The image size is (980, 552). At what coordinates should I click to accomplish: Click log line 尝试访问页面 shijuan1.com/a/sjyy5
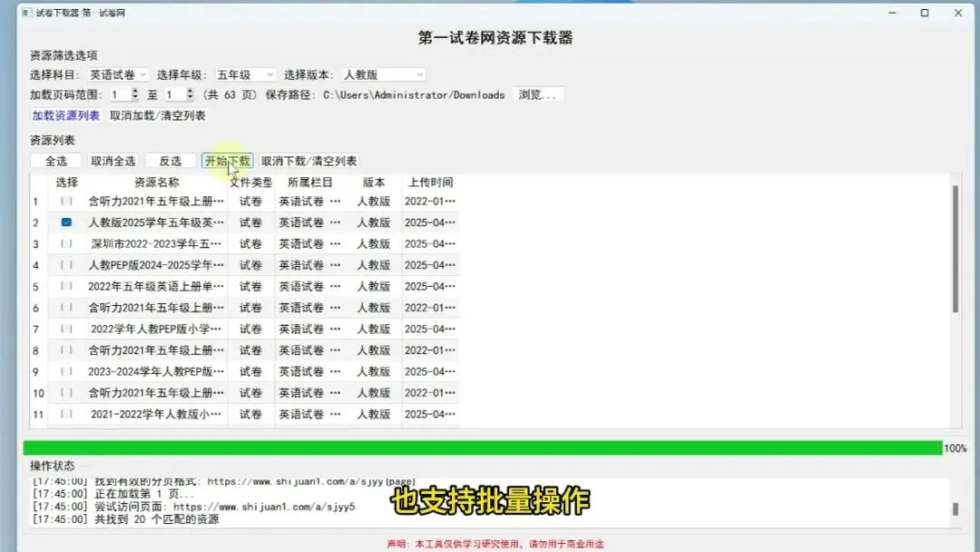tap(194, 507)
